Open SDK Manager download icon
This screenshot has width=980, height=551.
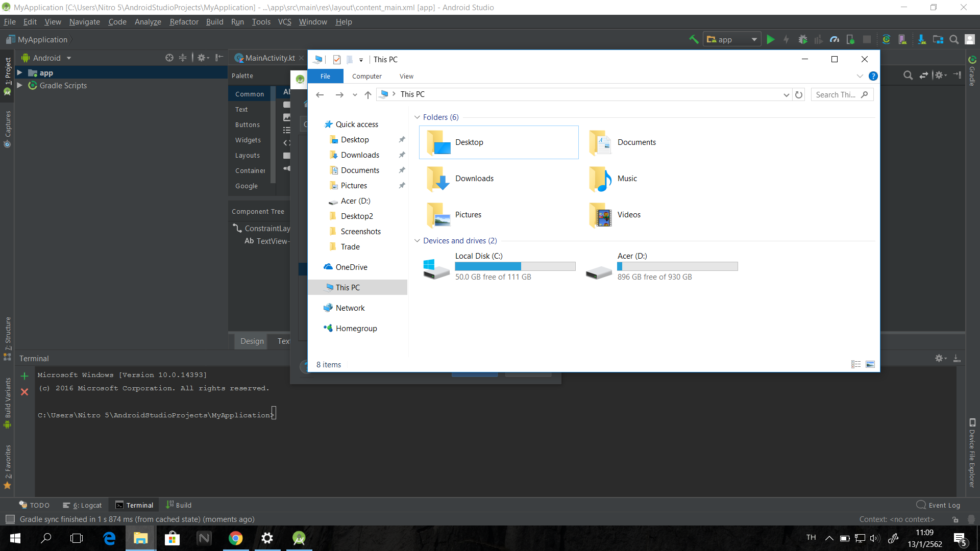922,39
